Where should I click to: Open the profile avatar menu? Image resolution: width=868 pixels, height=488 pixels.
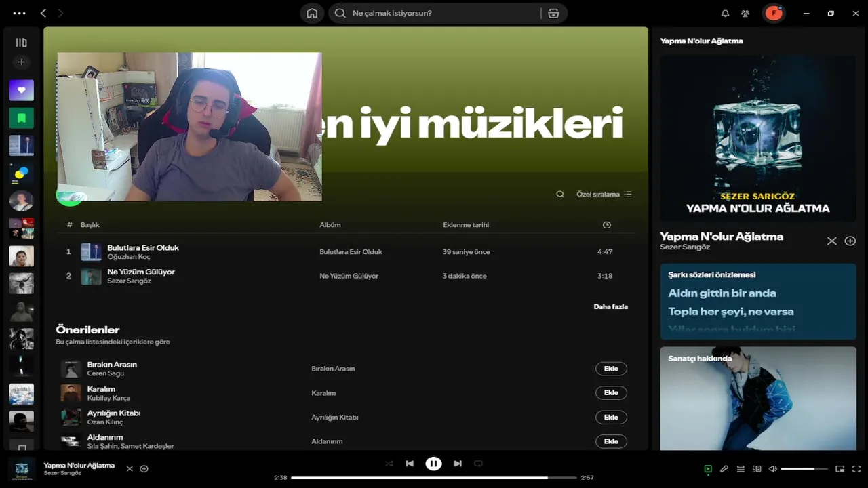tap(774, 13)
